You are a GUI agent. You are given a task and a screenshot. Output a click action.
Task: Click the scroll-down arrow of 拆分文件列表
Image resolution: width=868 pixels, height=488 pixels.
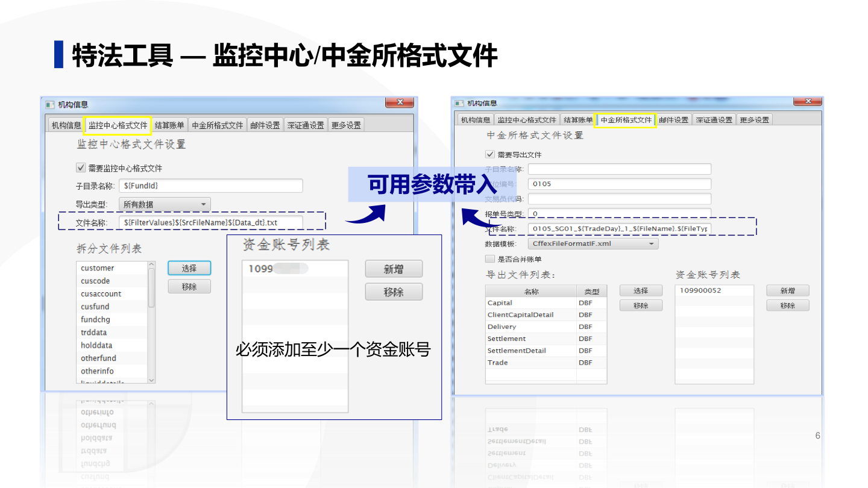(x=151, y=380)
